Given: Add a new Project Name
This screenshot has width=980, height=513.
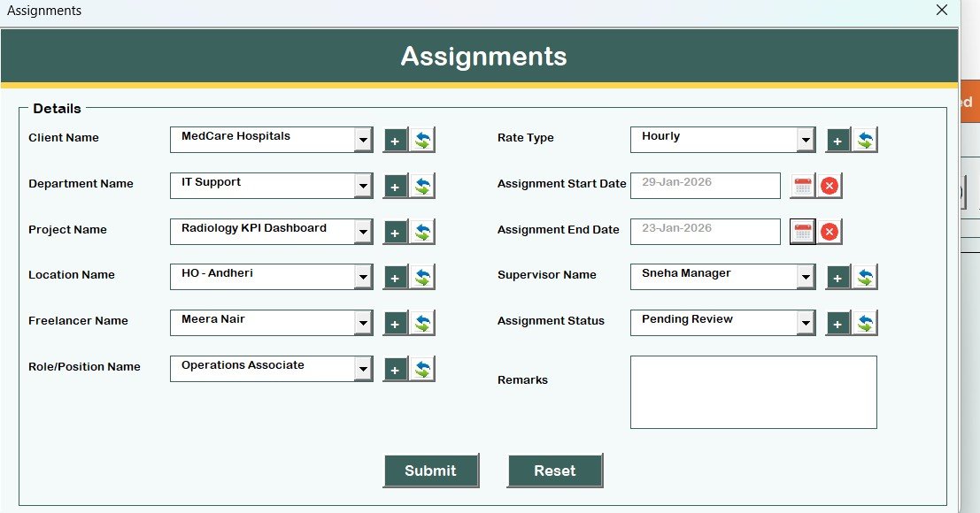Looking at the screenshot, I should tap(395, 231).
